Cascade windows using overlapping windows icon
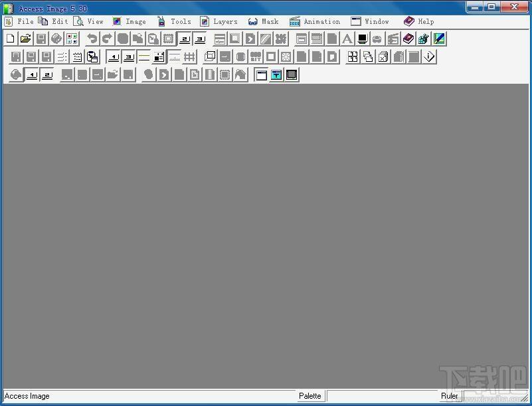The image size is (532, 406). [x=368, y=56]
